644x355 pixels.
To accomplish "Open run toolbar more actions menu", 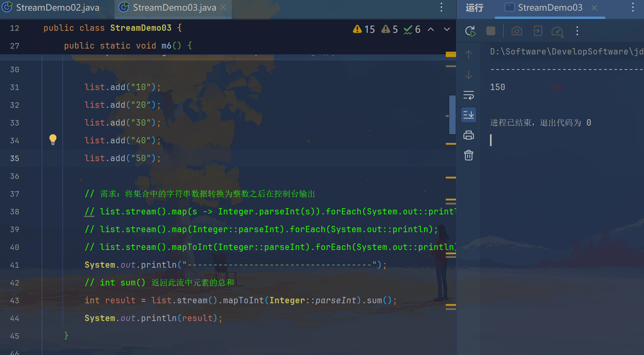I will (577, 31).
